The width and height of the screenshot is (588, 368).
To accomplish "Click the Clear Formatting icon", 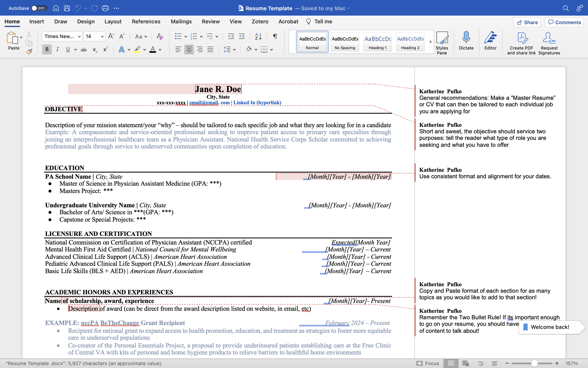I will tap(159, 36).
